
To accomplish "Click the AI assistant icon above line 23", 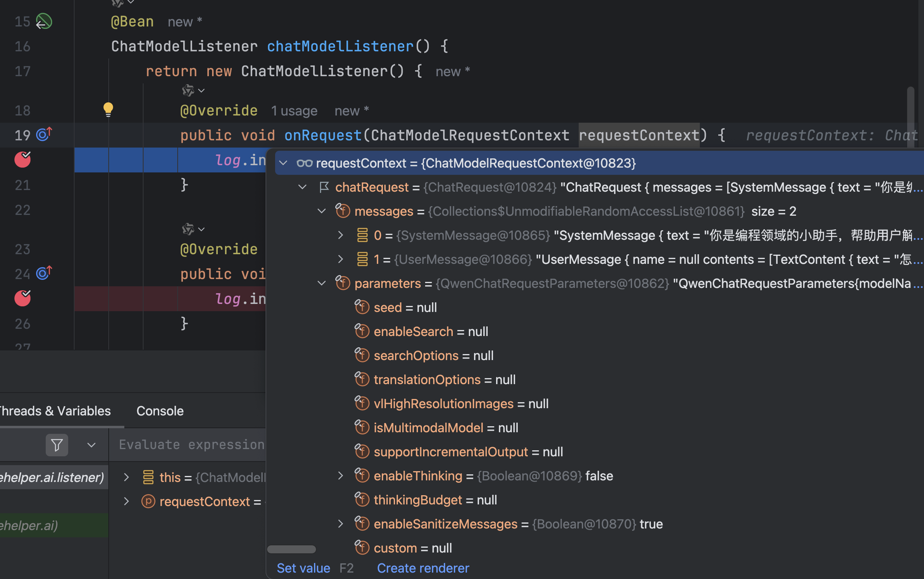I will click(188, 229).
